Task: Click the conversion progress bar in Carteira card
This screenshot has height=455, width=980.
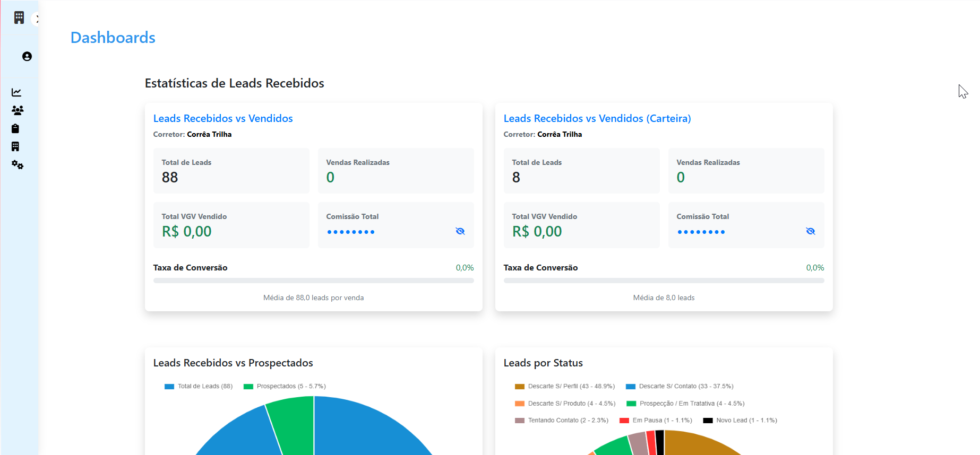Action: [x=664, y=281]
